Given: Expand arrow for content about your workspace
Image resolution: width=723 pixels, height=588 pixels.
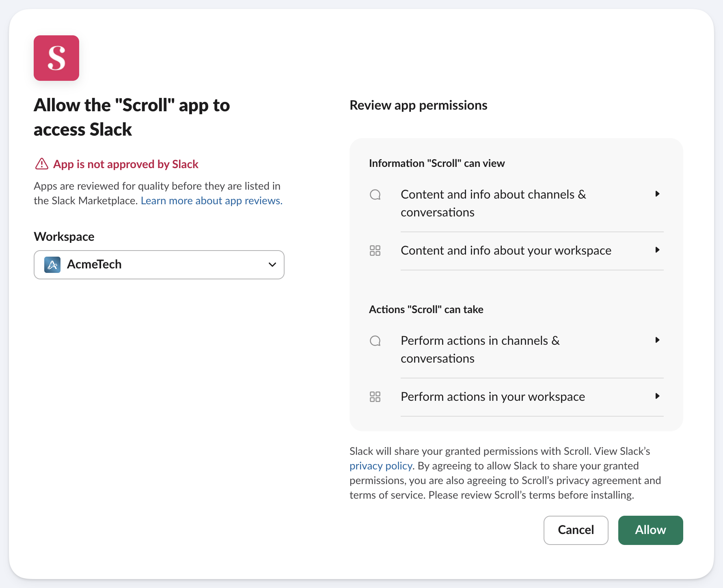Looking at the screenshot, I should point(657,250).
